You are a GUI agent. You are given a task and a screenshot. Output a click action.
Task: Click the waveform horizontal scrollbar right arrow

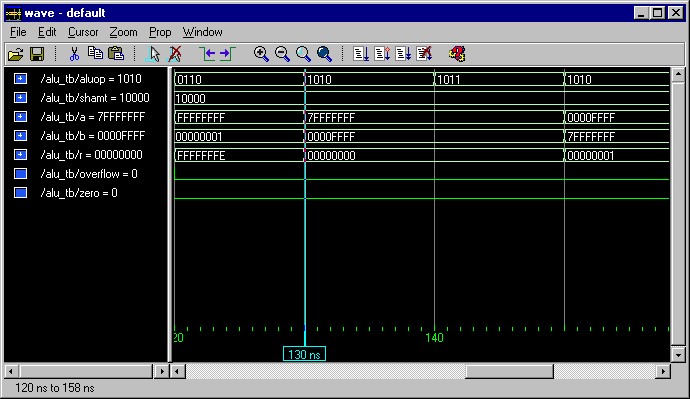(663, 372)
